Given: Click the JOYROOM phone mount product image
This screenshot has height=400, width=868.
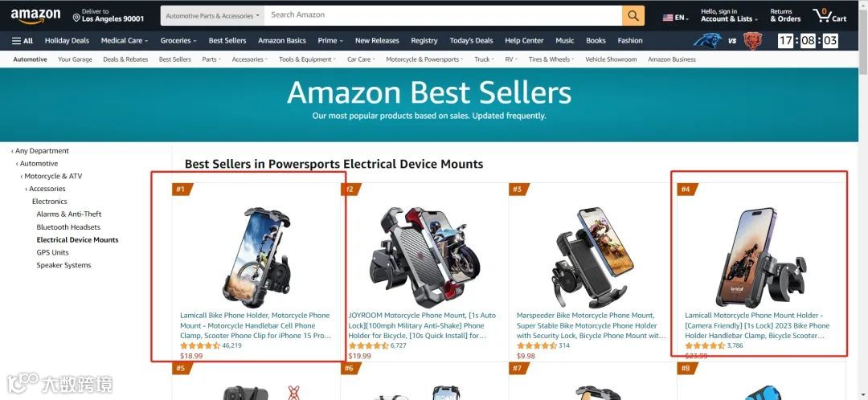Looking at the screenshot, I should click(x=424, y=255).
